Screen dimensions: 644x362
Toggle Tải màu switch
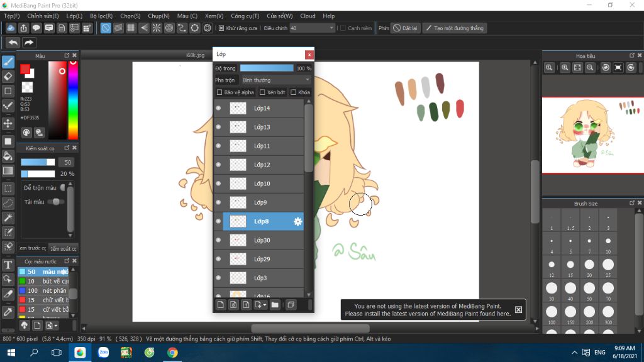pyautogui.click(x=55, y=202)
